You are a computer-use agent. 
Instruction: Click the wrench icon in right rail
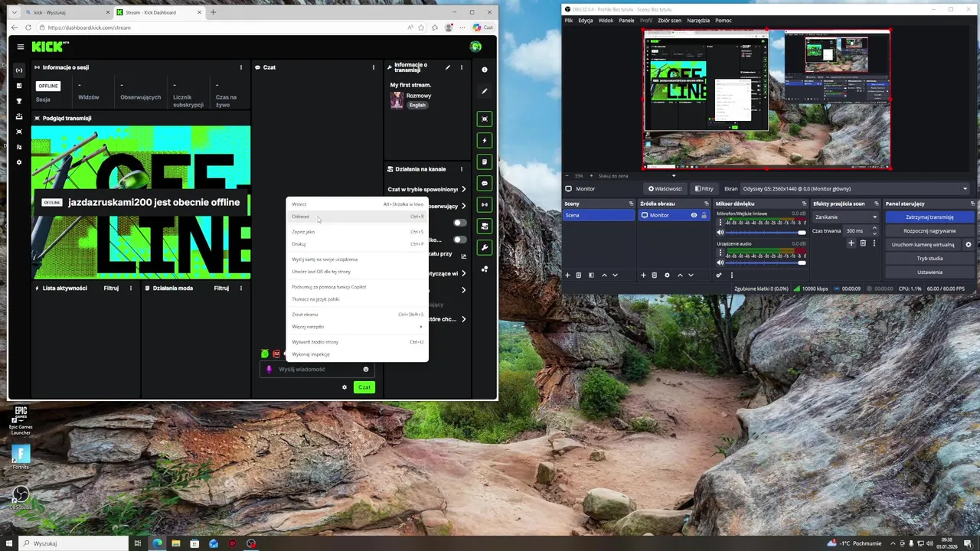pyautogui.click(x=484, y=248)
